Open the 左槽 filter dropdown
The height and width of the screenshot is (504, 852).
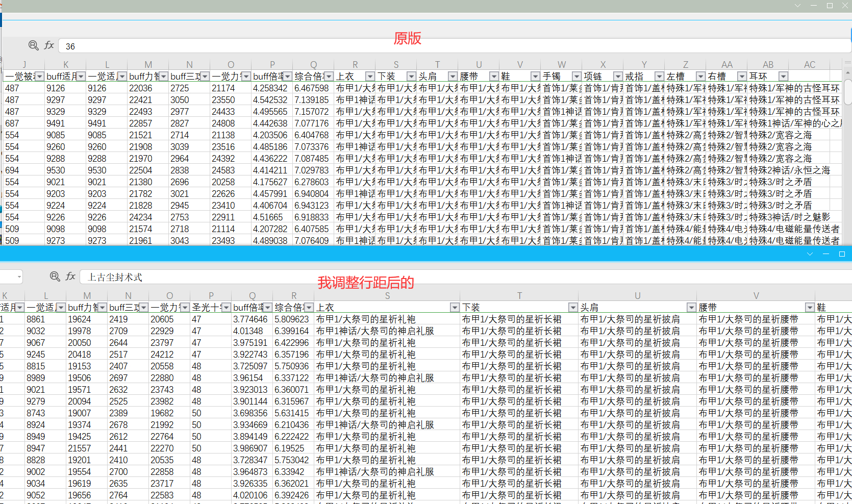(700, 77)
